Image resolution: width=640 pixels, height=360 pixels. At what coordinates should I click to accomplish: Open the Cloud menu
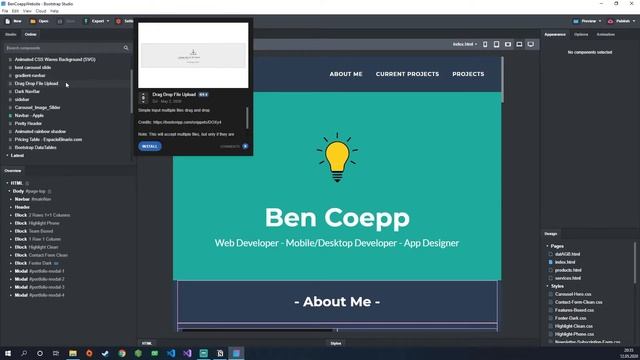[41, 11]
